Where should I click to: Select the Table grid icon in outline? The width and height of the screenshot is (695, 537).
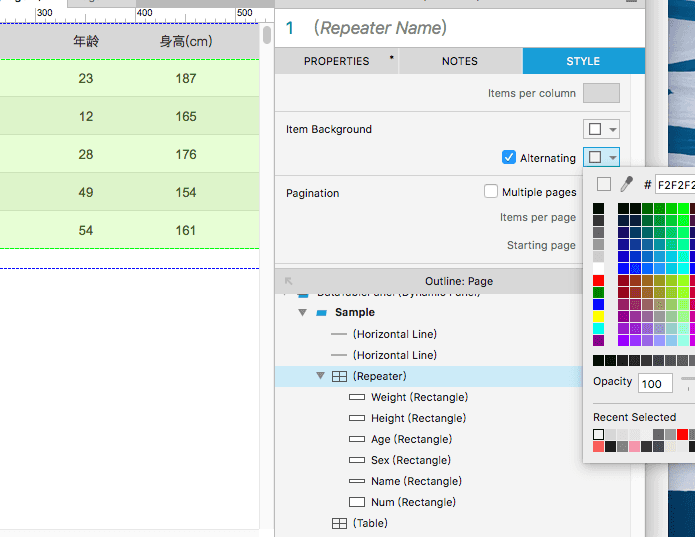pyautogui.click(x=340, y=523)
